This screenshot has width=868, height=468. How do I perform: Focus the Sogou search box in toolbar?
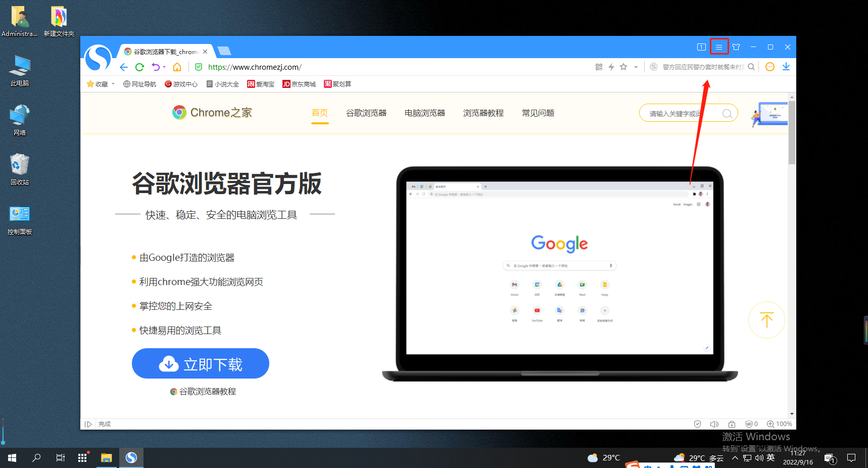click(x=703, y=67)
